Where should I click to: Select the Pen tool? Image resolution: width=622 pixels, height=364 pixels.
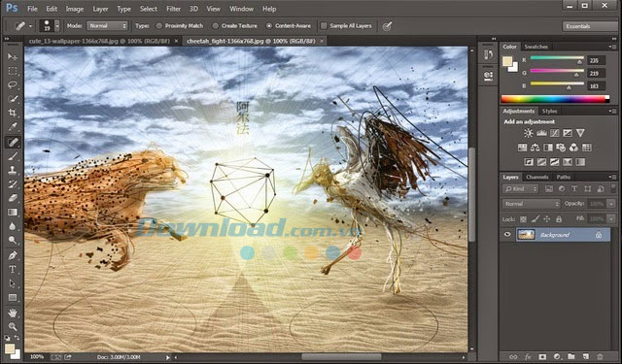coord(13,255)
